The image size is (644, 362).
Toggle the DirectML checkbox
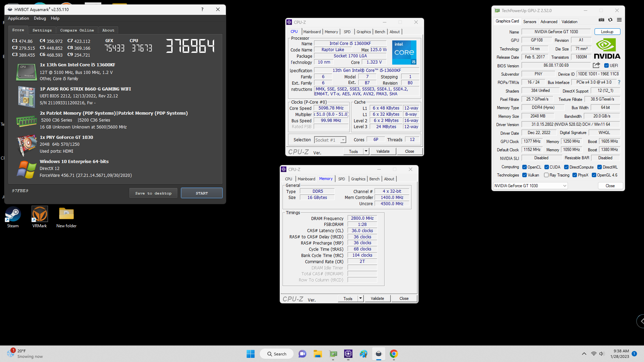click(x=599, y=167)
